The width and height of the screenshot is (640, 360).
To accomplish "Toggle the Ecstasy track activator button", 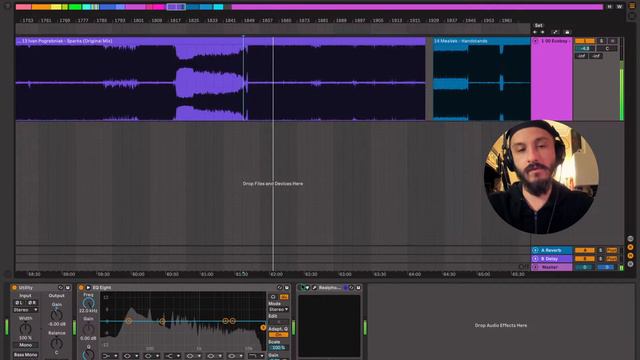I will point(584,41).
